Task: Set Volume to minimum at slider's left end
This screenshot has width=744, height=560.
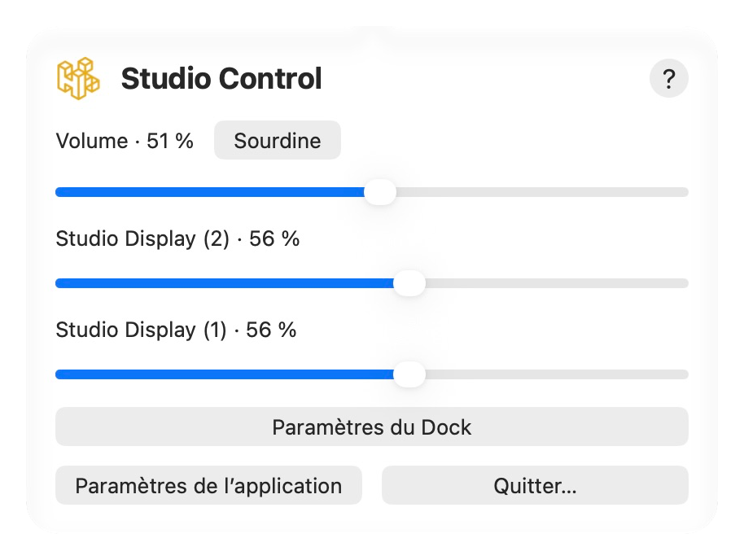Action: (58, 192)
